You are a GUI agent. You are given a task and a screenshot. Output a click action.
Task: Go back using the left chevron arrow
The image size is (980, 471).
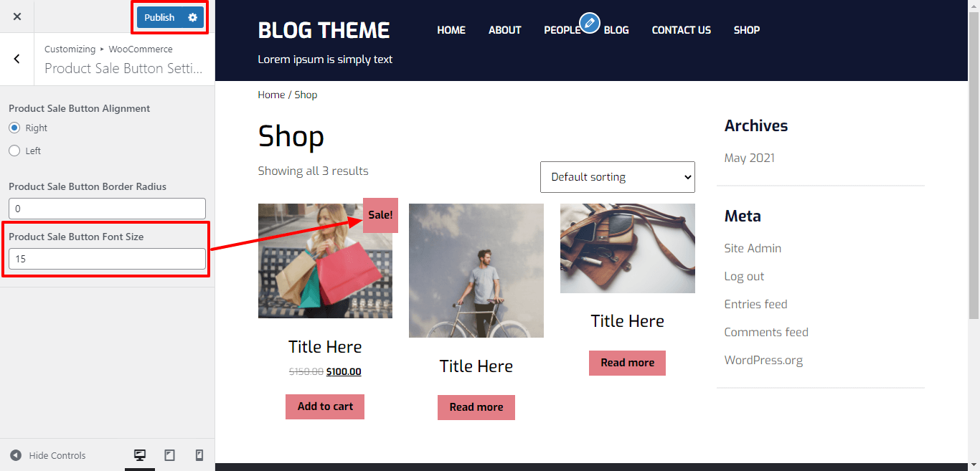(x=17, y=59)
